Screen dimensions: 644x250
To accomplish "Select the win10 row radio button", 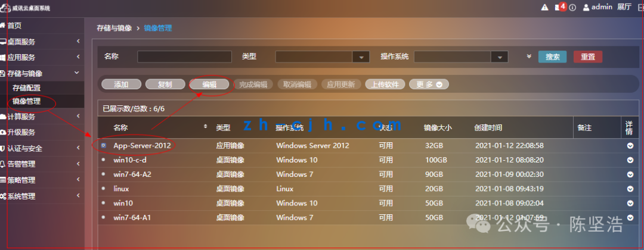I will click(103, 203).
